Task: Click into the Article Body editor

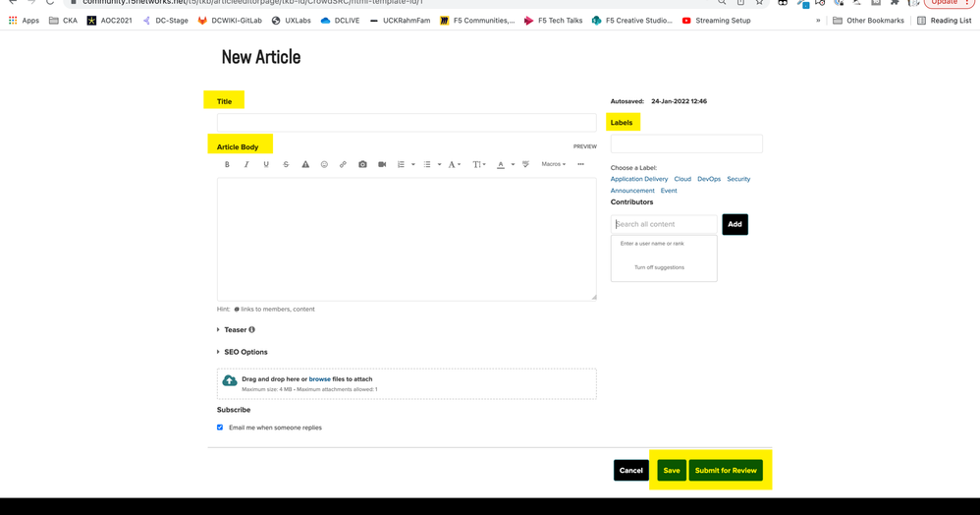Action: point(407,239)
